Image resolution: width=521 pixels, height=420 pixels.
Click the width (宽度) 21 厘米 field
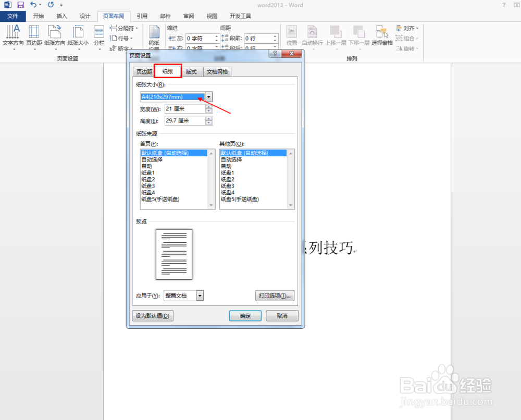click(185, 109)
